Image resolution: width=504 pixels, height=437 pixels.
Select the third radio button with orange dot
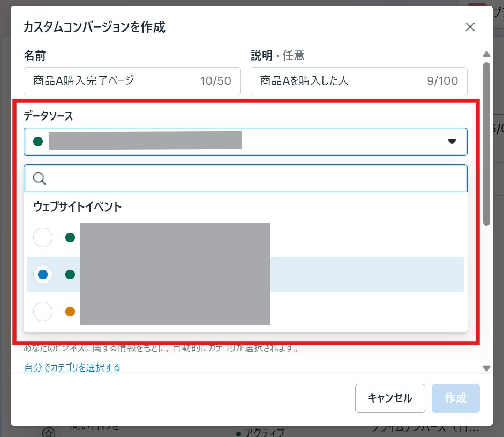(x=43, y=312)
